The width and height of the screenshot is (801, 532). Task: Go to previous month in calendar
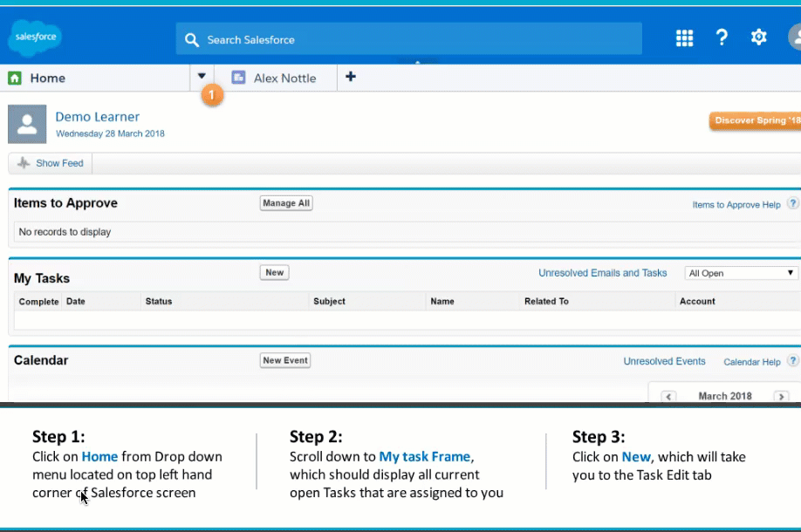coord(668,396)
